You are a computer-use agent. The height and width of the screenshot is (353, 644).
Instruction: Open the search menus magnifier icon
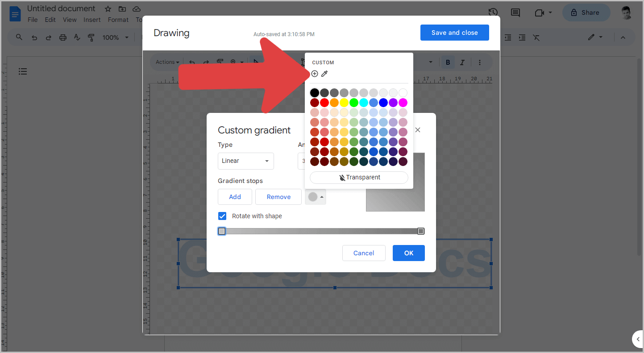click(19, 37)
